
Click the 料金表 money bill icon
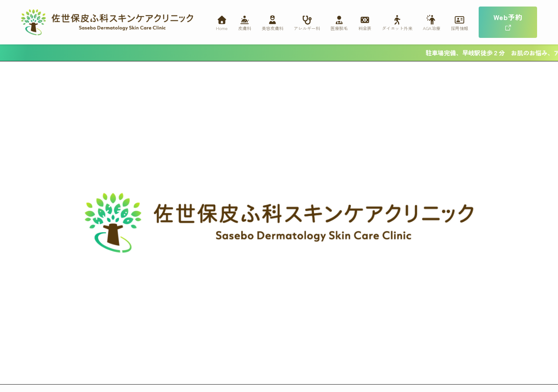coord(365,20)
